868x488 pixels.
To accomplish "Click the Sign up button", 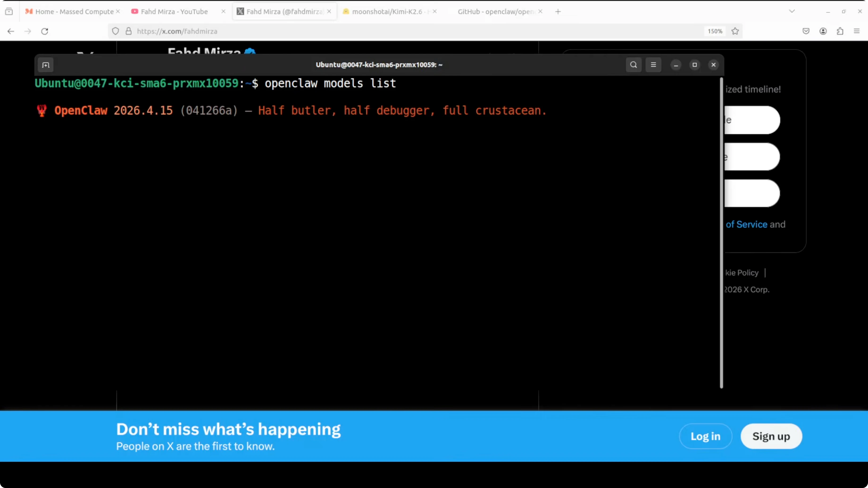I will click(771, 436).
